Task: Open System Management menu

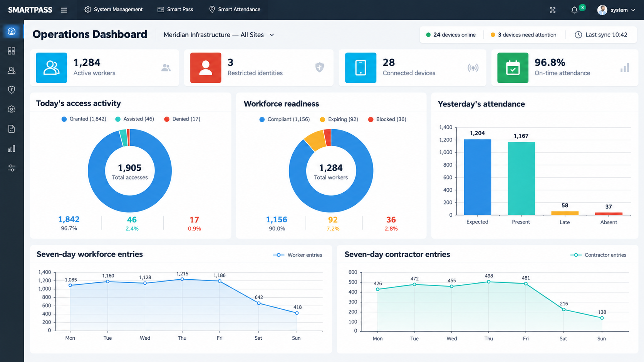Action: 114,9
